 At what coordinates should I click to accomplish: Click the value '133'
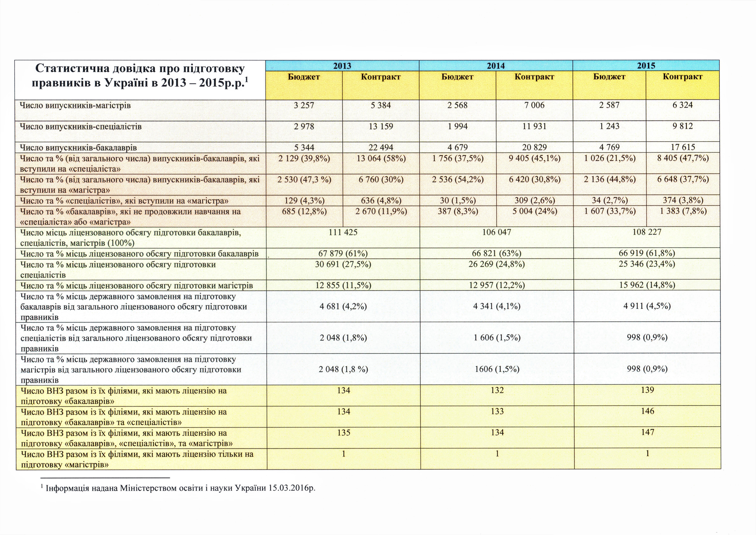coord(497,411)
